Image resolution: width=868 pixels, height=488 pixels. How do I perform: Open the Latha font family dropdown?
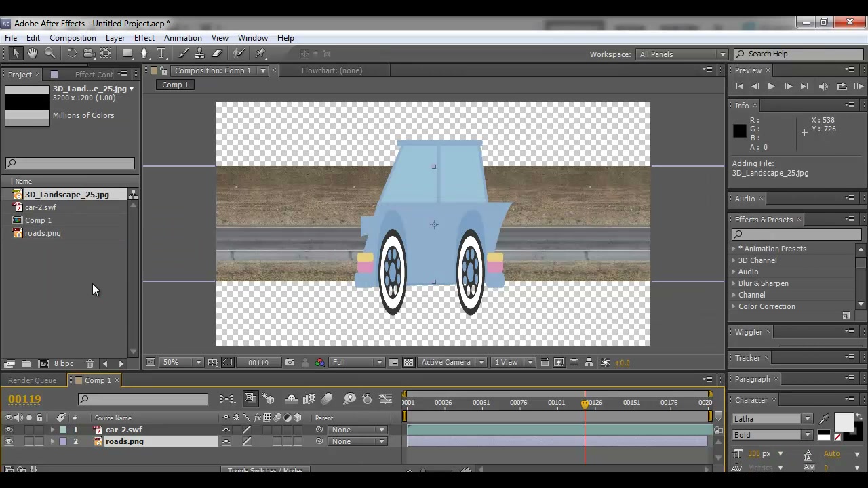tap(772, 419)
